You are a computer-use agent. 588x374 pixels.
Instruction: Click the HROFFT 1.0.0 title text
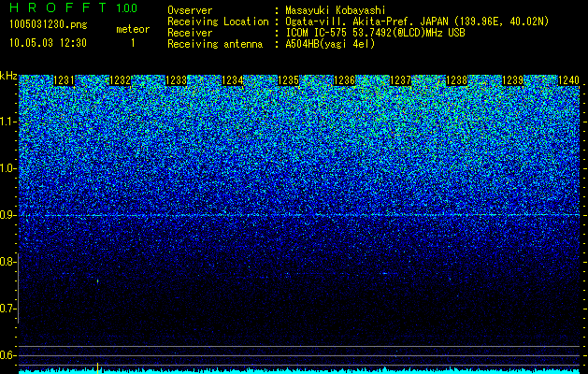coord(74,7)
